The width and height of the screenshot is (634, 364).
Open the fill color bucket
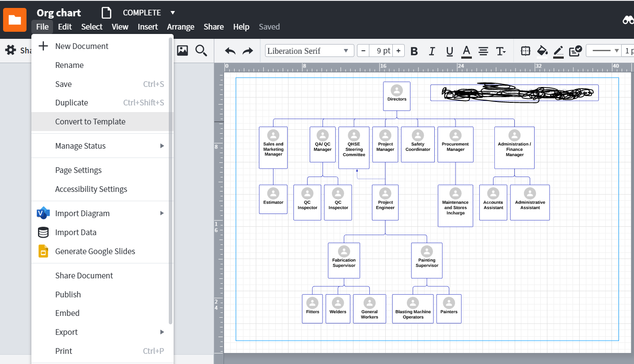(x=542, y=52)
